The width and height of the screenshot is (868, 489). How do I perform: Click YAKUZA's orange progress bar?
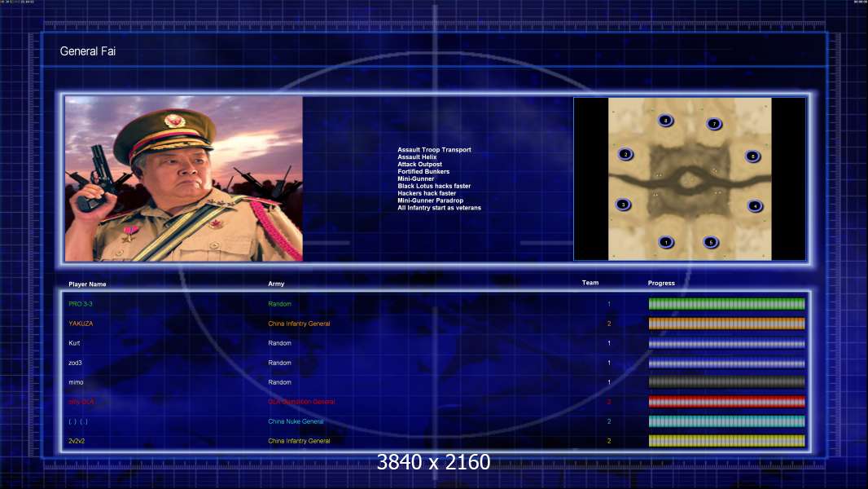(727, 324)
